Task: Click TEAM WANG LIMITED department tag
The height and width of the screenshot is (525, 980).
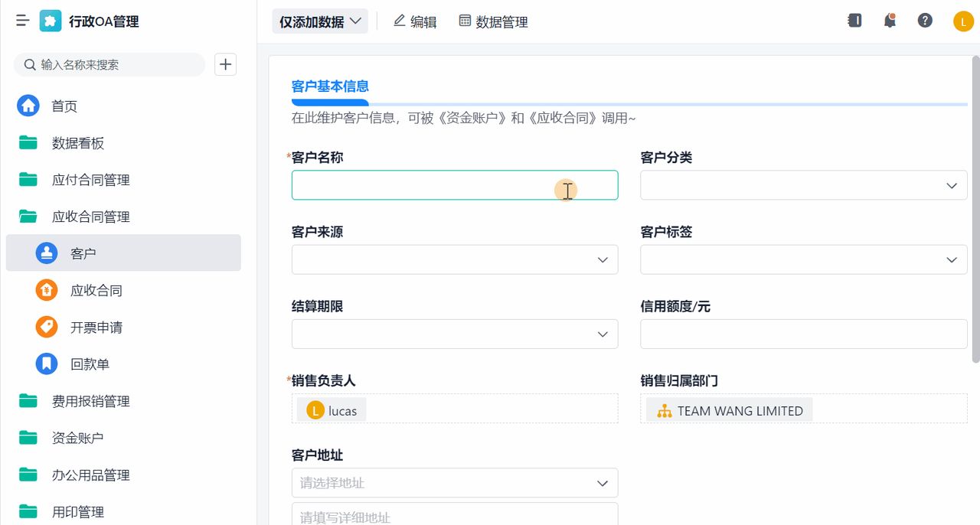Action: point(728,409)
